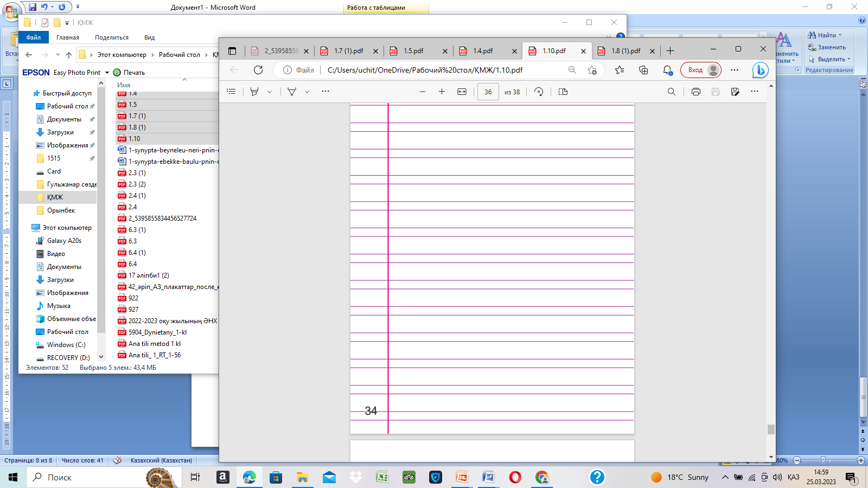The height and width of the screenshot is (488, 868).
Task: Click the Word zoom slider handle
Action: (x=823, y=460)
